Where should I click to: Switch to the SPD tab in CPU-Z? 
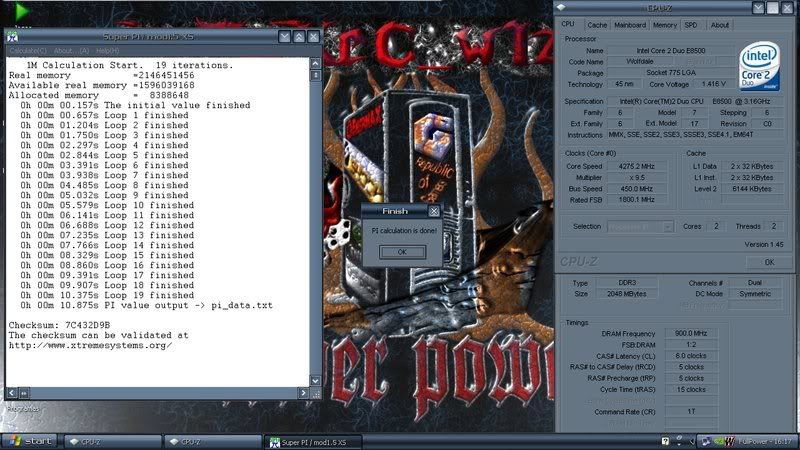(x=691, y=24)
